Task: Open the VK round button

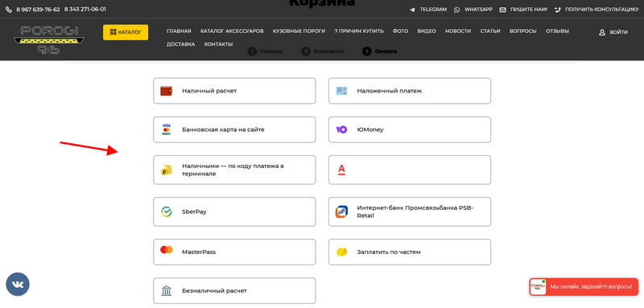Action: [18, 284]
